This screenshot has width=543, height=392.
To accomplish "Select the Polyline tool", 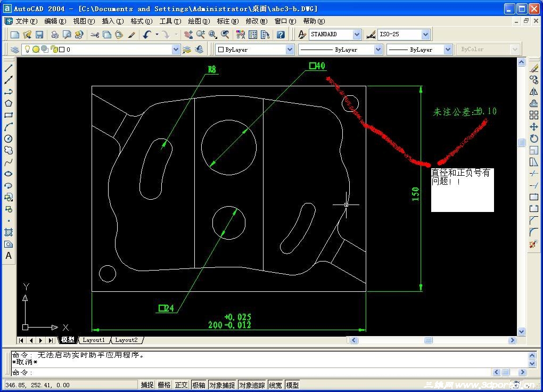I will click(9, 92).
